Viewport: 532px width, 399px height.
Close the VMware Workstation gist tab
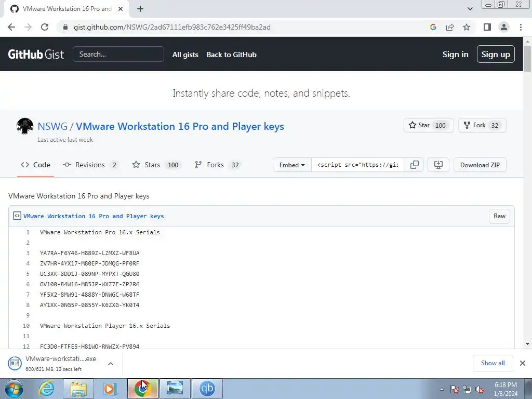click(121, 9)
